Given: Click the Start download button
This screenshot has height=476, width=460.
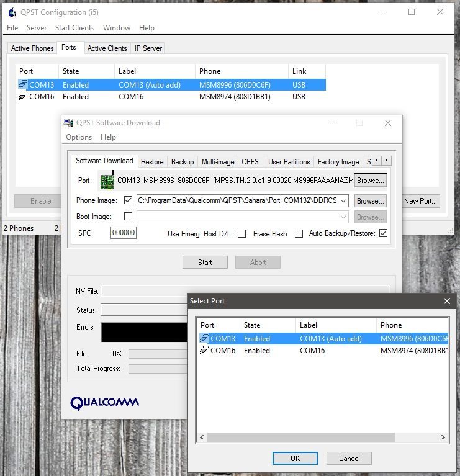Looking at the screenshot, I should coord(205,263).
